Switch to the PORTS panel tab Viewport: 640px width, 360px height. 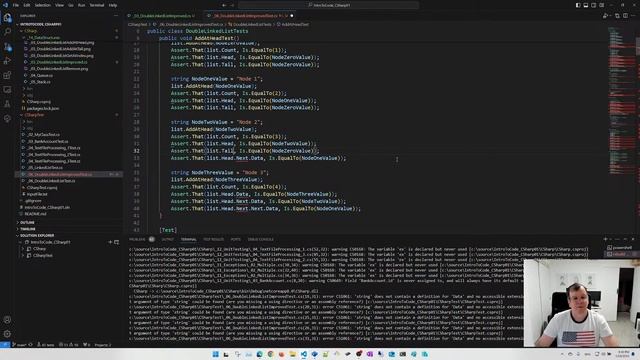[236, 239]
